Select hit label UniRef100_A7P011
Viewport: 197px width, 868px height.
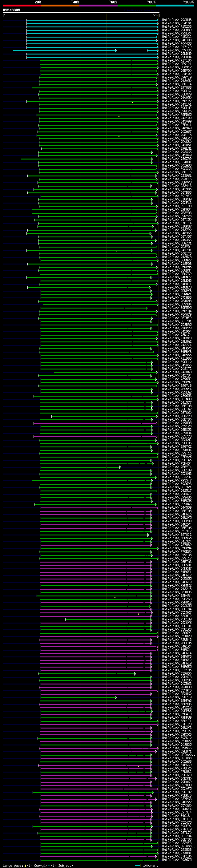tap(176, 125)
